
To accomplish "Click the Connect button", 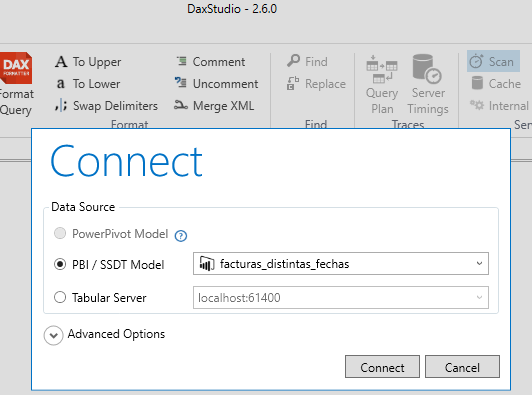I will coord(382,367).
